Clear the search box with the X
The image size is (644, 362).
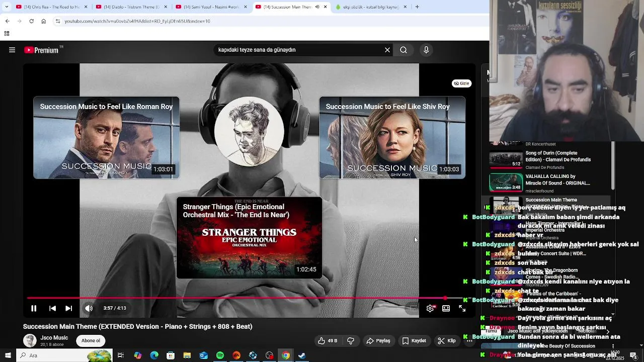[x=387, y=50]
